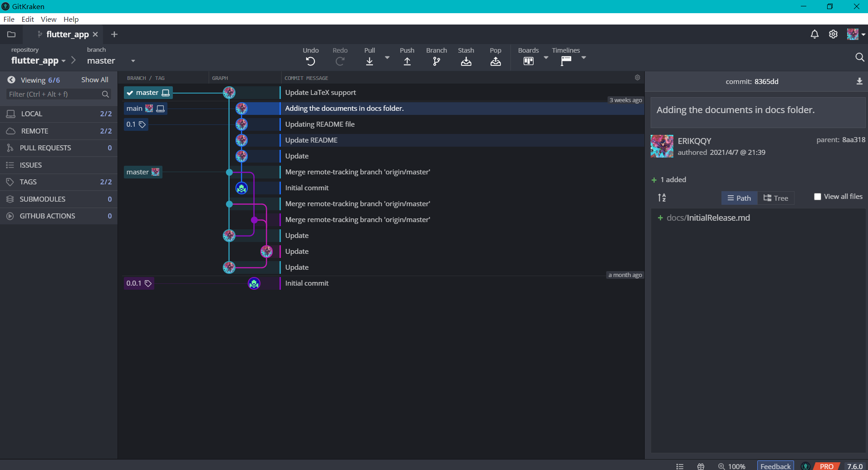Select commit 'Update LaTeX support'

[320, 92]
